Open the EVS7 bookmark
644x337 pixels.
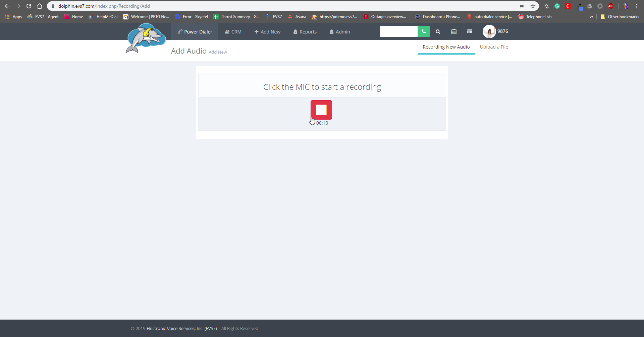[274, 17]
